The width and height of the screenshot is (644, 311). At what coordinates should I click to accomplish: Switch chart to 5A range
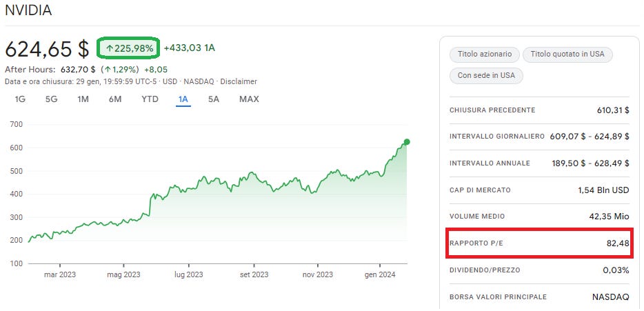coord(214,99)
